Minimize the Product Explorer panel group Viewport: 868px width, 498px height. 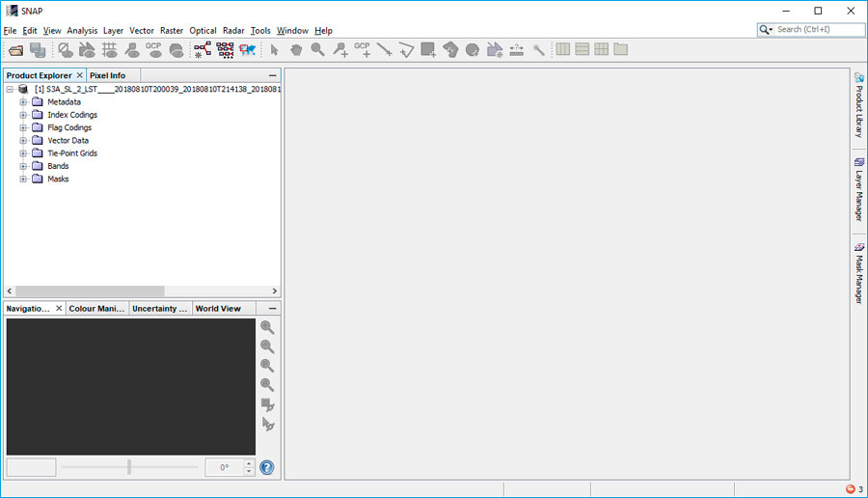[x=272, y=75]
